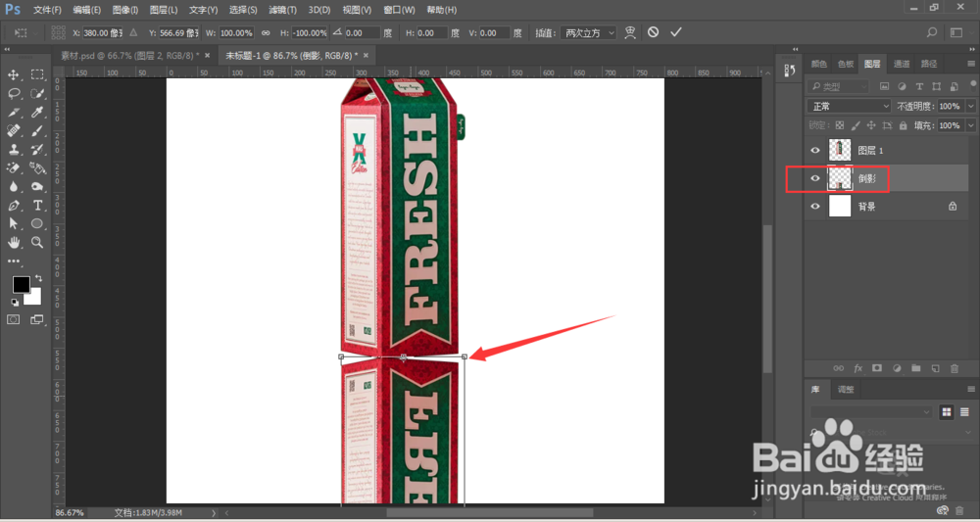Screen dimensions: 980x522
Task: Open the fx layer style button
Action: coord(858,368)
